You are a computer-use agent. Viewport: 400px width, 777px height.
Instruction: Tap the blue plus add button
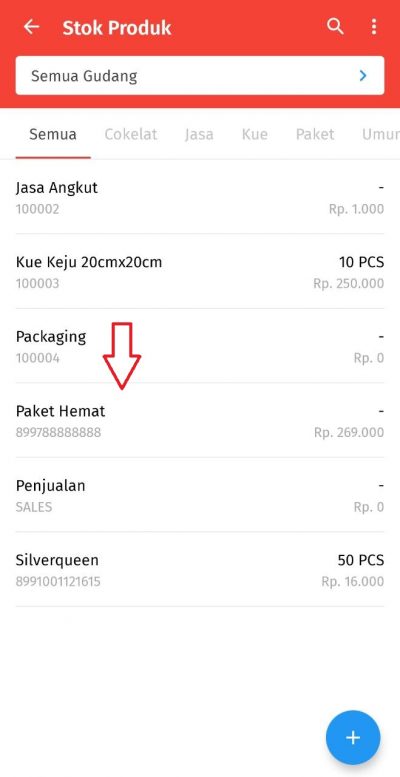[353, 737]
